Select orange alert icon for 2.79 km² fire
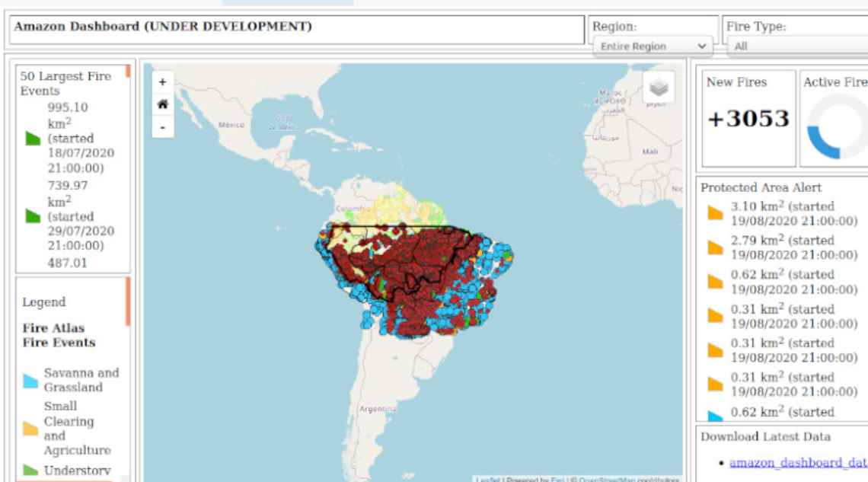868x482 pixels. (x=715, y=247)
